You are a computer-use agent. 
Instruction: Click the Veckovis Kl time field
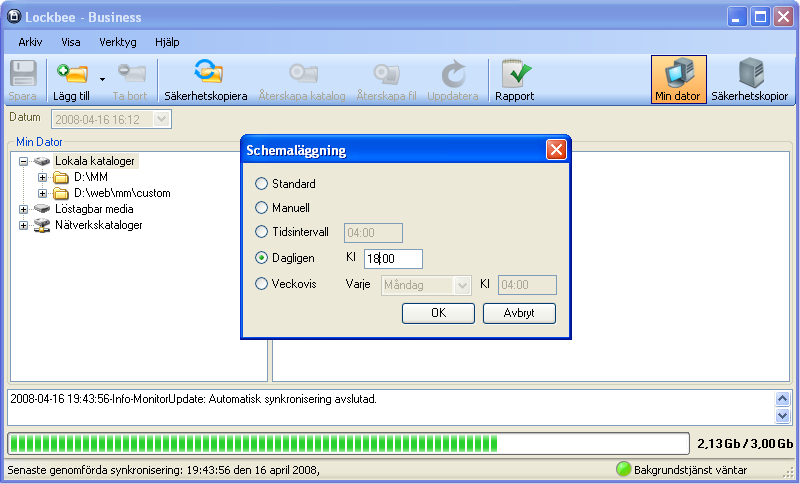click(x=527, y=285)
